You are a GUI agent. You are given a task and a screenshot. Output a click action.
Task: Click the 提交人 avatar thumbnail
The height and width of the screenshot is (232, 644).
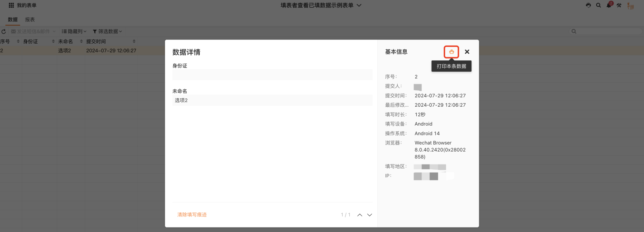418,87
